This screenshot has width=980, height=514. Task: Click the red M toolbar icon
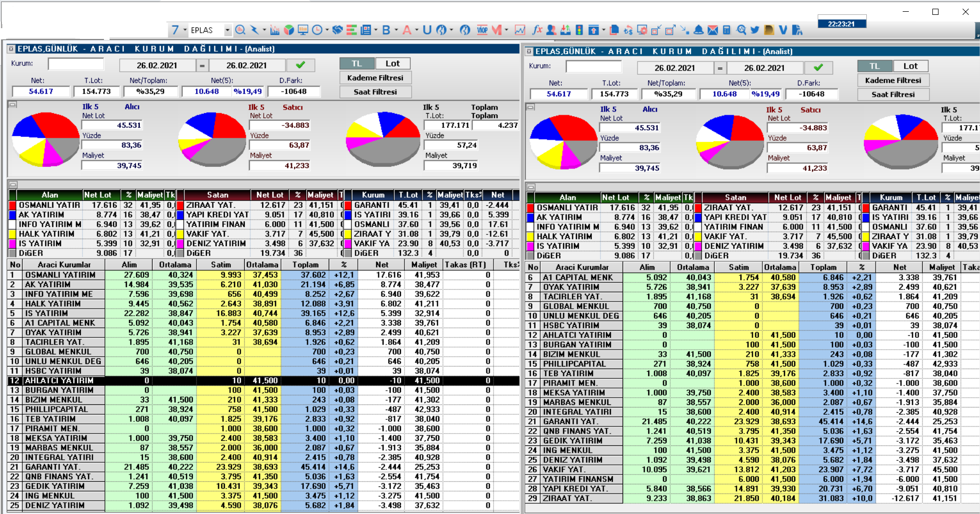(497, 30)
